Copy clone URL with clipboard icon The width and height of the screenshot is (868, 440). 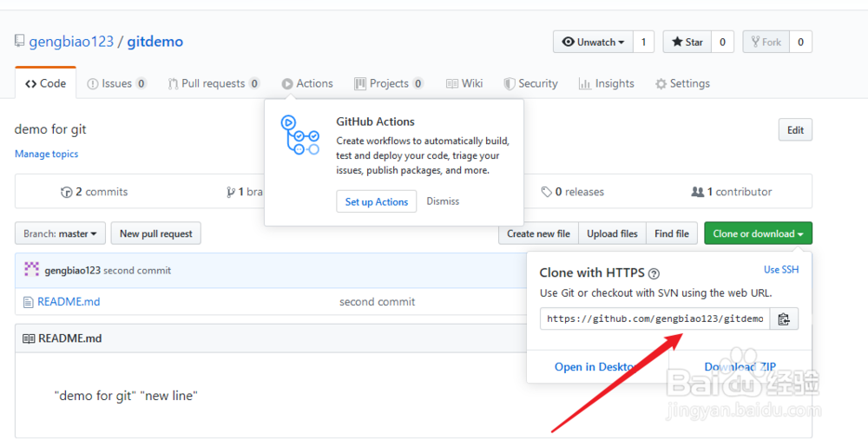coord(783,319)
